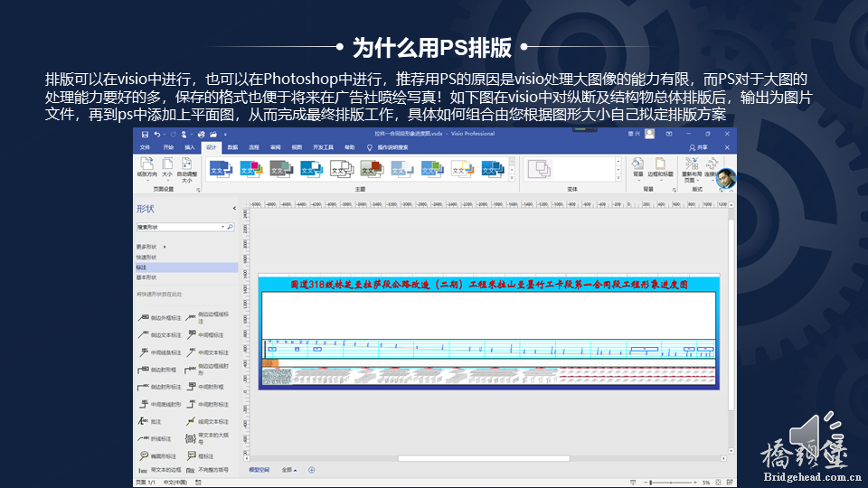Select the 中间框标注 callout shape
This screenshot has height=488, width=868.
click(205, 334)
